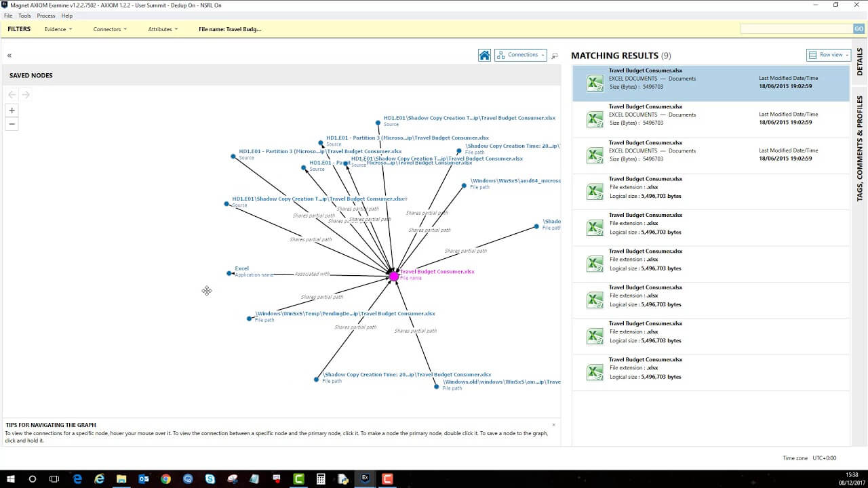The image size is (868, 488).
Task: Select the magenta Travel Budget Consumer.xlsx primary node
Action: [394, 276]
